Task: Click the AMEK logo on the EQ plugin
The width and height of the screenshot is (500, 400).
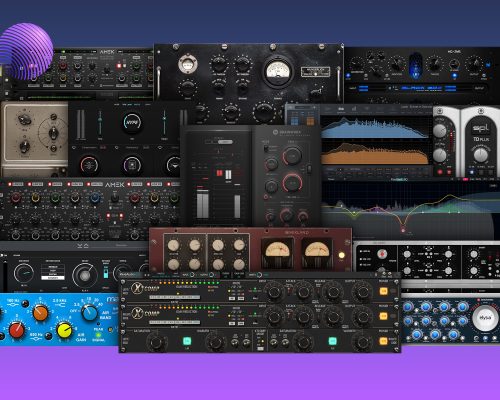Action: pos(115,185)
